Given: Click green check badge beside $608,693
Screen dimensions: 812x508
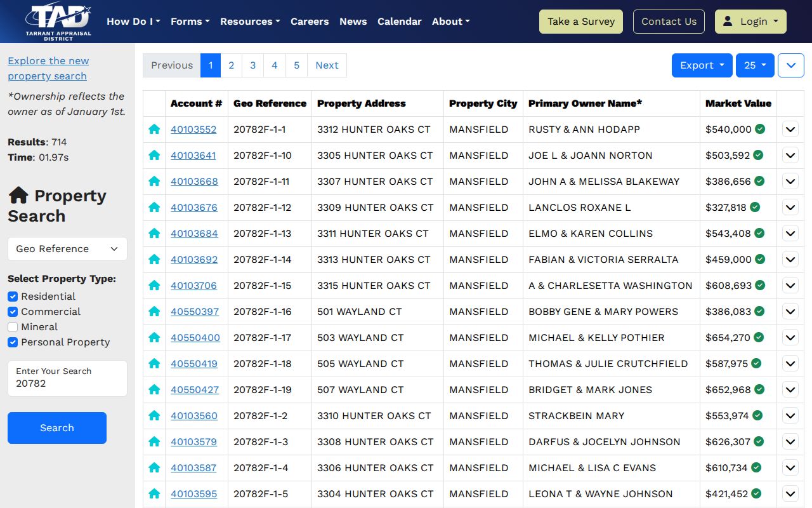Looking at the screenshot, I should click(760, 285).
